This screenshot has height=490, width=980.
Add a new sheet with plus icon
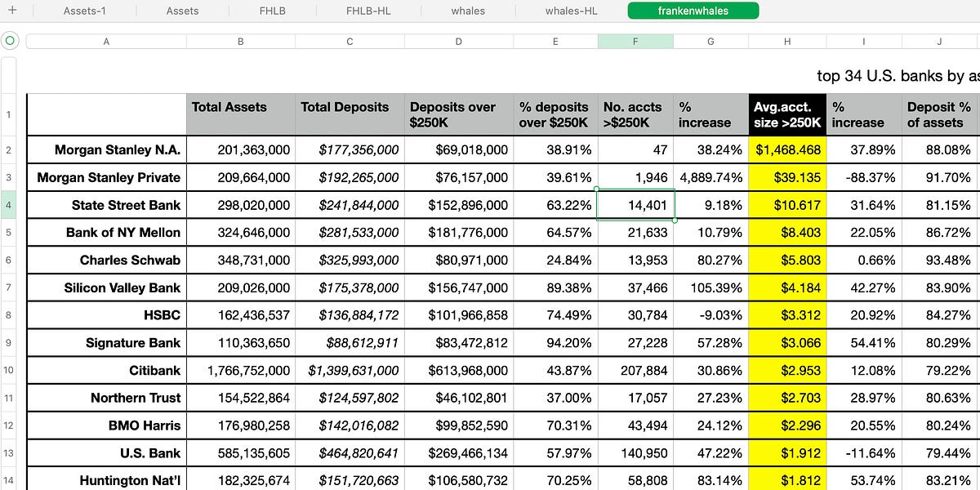pyautogui.click(x=12, y=11)
